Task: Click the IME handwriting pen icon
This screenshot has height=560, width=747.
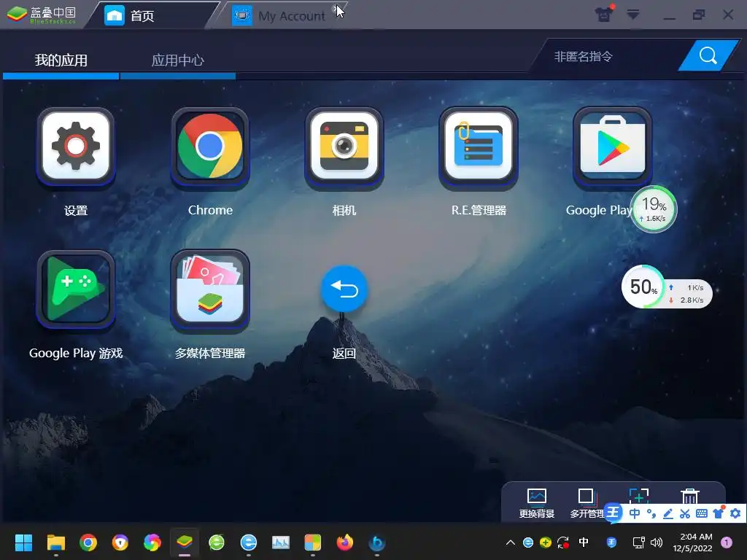Action: (x=668, y=513)
